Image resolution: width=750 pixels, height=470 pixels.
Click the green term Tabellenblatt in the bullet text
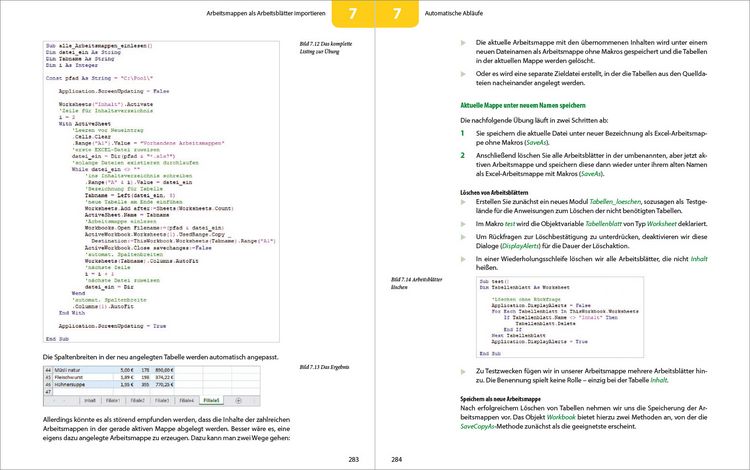603,224
